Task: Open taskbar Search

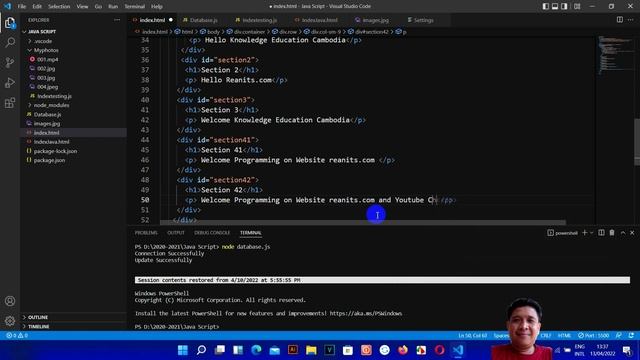Action: [201, 350]
